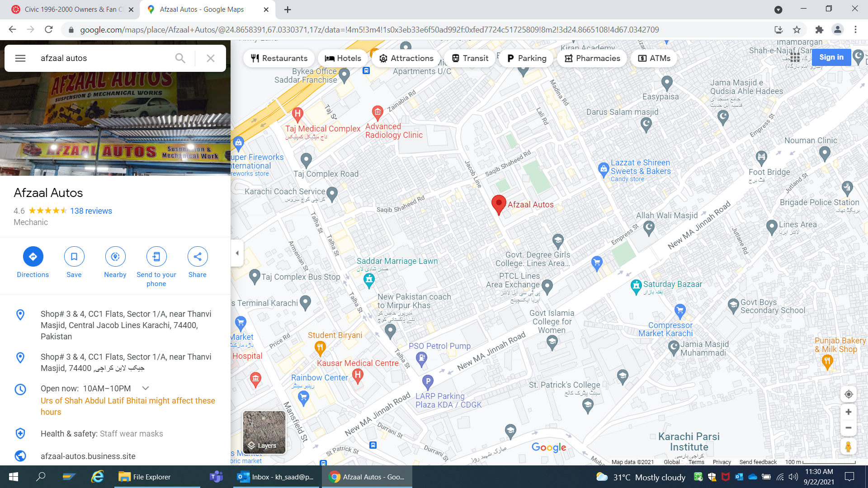Click the shop address in Central Jacob Lines

126,325
